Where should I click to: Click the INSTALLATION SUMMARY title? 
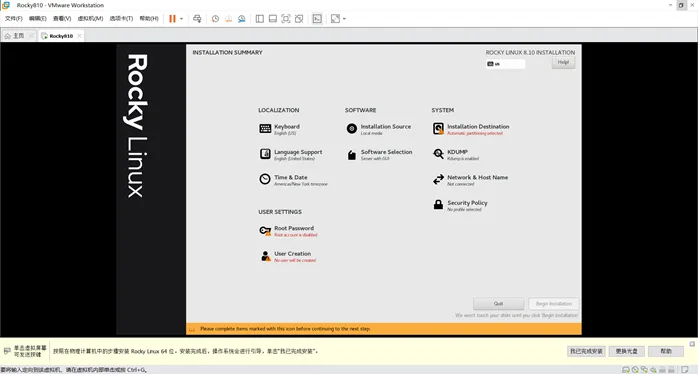227,52
